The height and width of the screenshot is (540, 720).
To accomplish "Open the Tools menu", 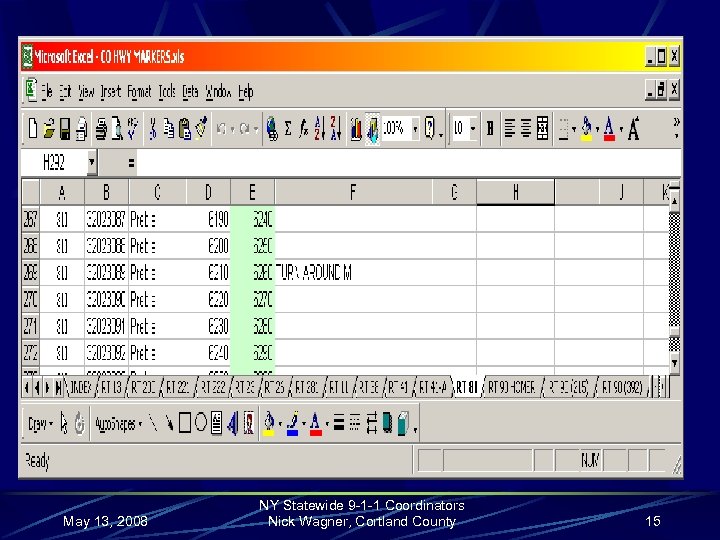I will 167,92.
